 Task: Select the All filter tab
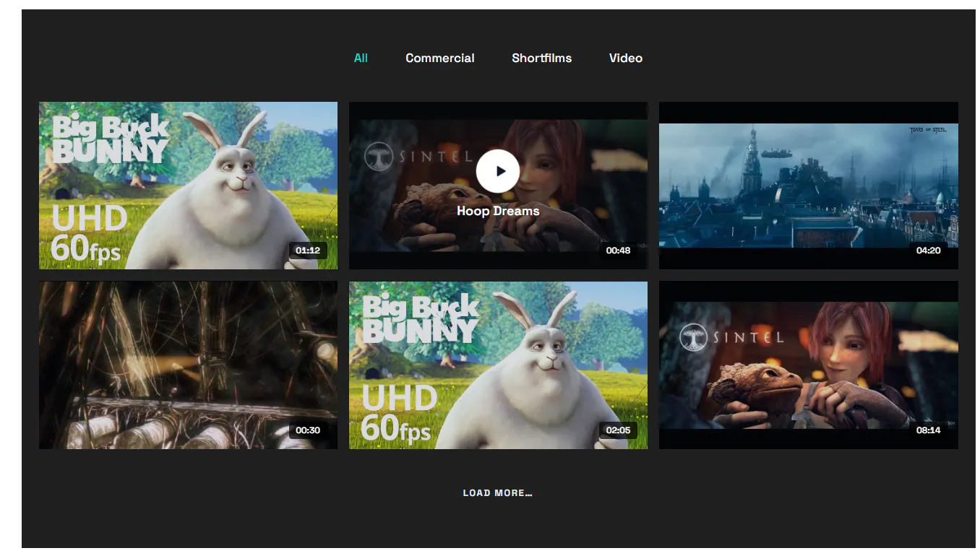click(361, 58)
